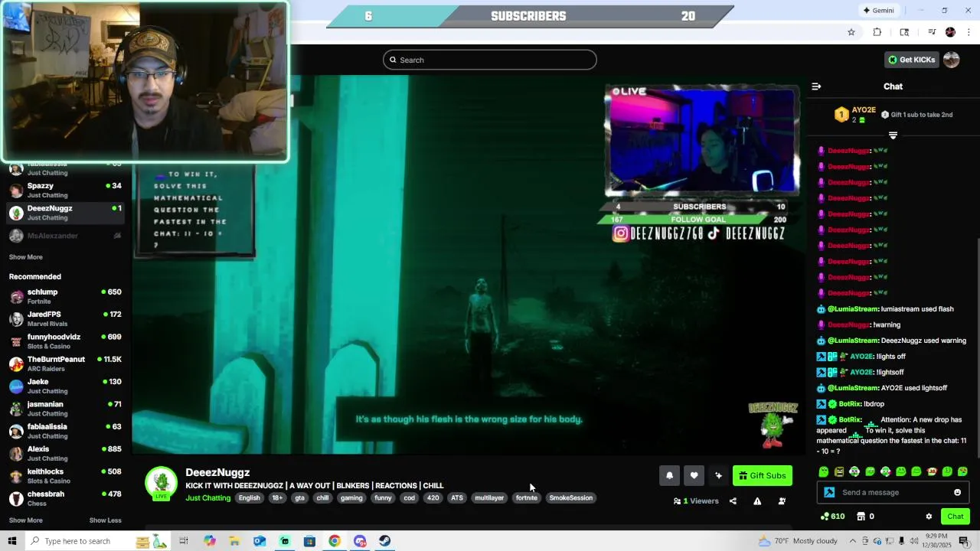The width and height of the screenshot is (980, 551).
Task: Open the shop icon showing 0
Action: 865,517
